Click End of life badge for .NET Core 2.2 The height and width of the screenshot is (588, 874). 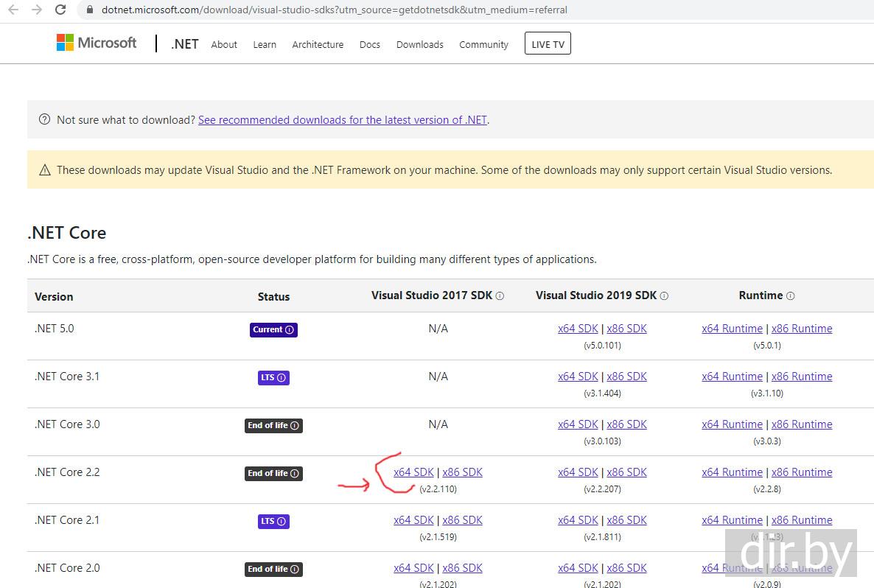click(273, 473)
